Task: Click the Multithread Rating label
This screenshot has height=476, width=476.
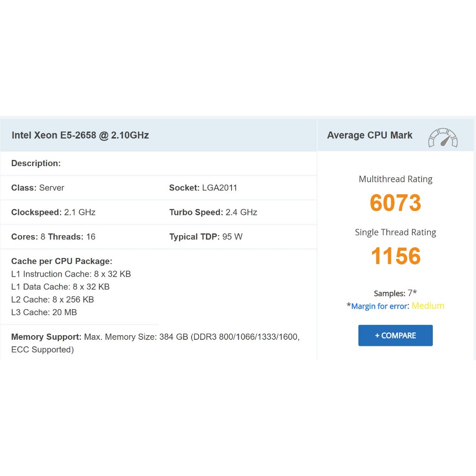Action: pos(396,179)
